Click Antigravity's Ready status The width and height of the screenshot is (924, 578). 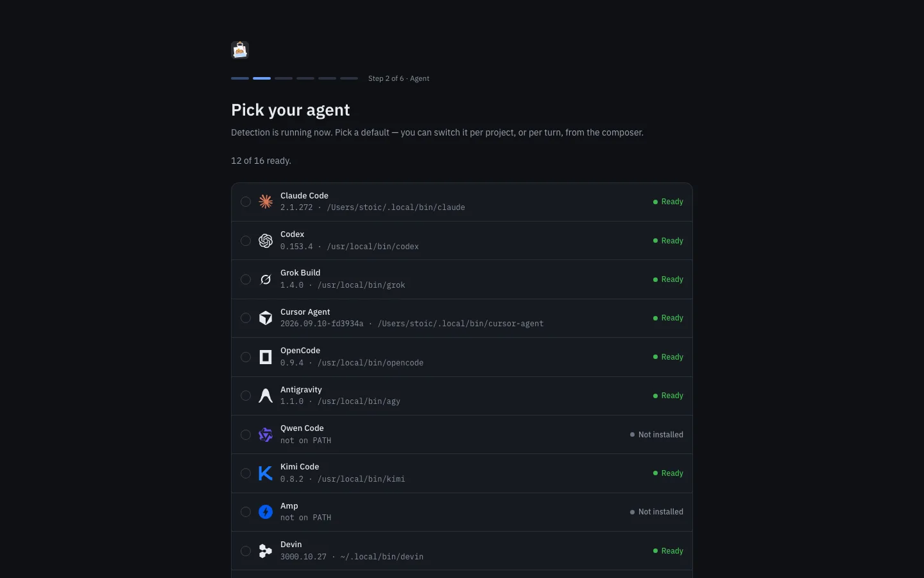pos(668,396)
